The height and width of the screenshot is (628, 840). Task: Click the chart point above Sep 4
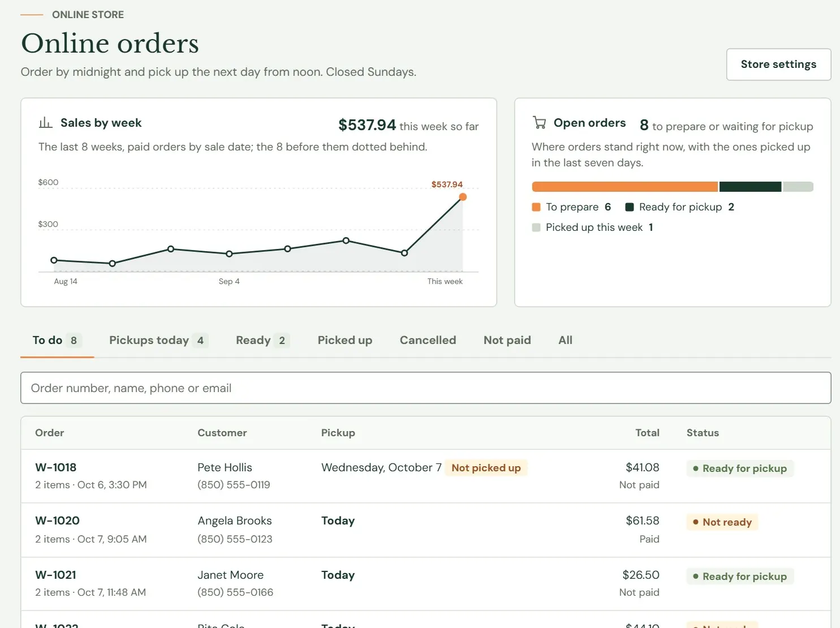click(229, 254)
